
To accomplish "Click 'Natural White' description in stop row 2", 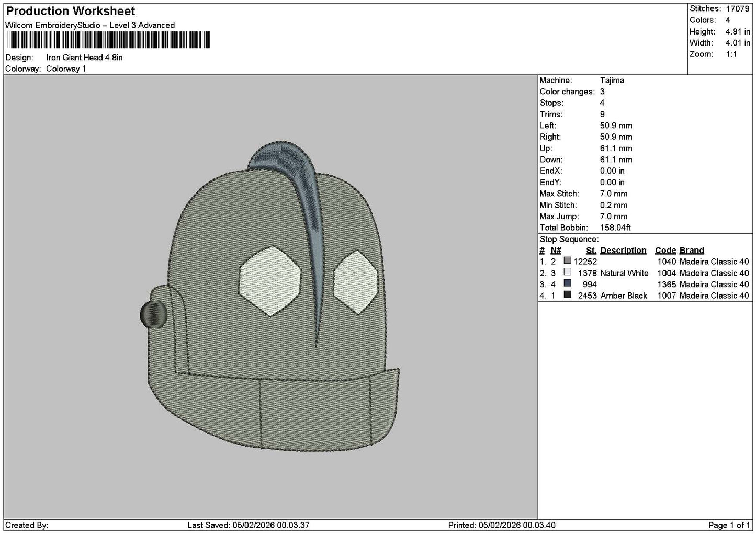I will click(x=624, y=273).
